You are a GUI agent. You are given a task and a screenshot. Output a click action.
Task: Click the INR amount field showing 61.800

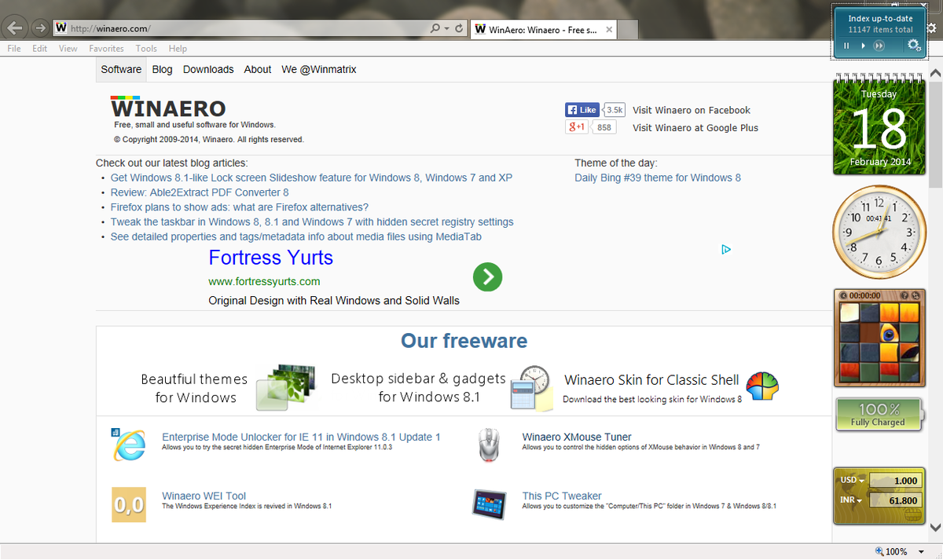point(894,500)
